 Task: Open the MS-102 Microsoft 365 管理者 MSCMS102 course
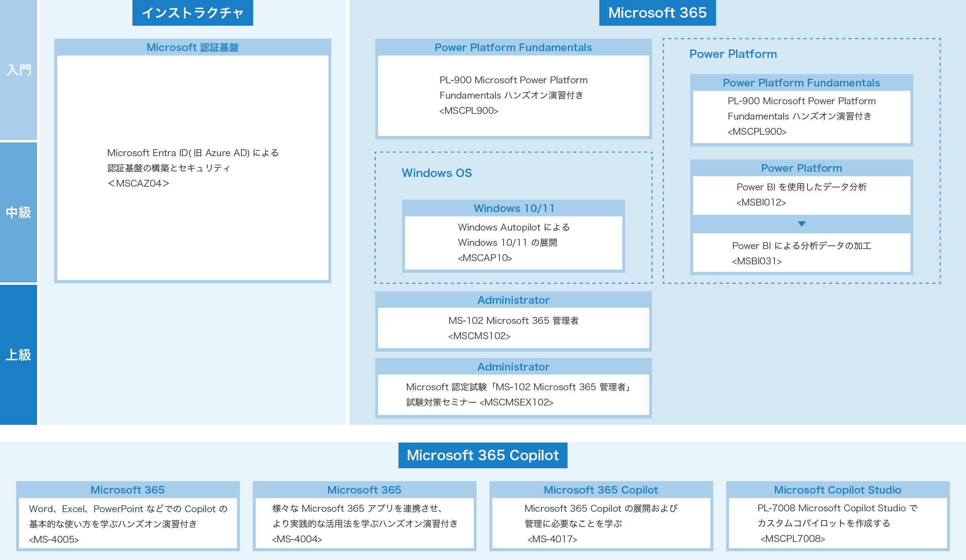click(x=514, y=328)
